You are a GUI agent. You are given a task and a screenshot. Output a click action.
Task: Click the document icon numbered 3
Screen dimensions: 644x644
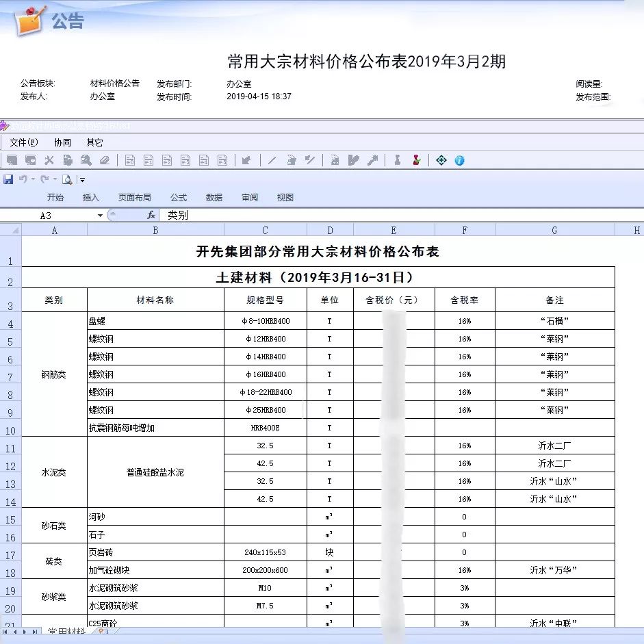(185, 160)
